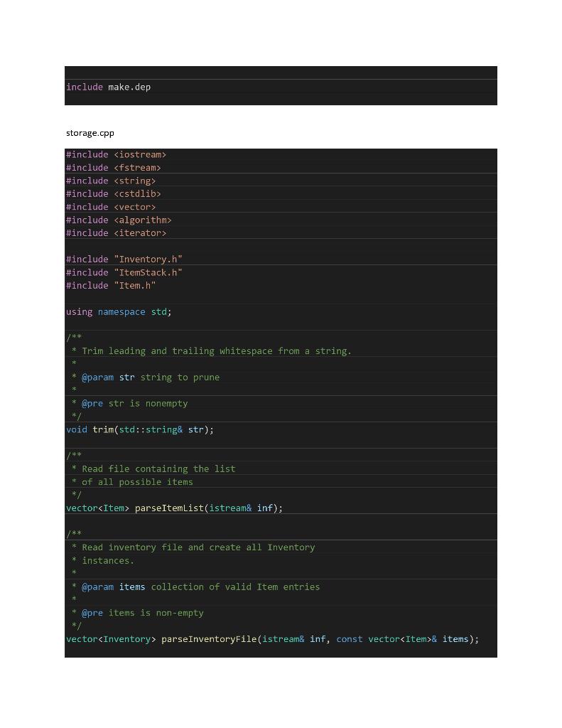Screen dimensions: 562x728
Task: Click the 'parseItemList(istream& inf);' declaration
Action: [175, 508]
